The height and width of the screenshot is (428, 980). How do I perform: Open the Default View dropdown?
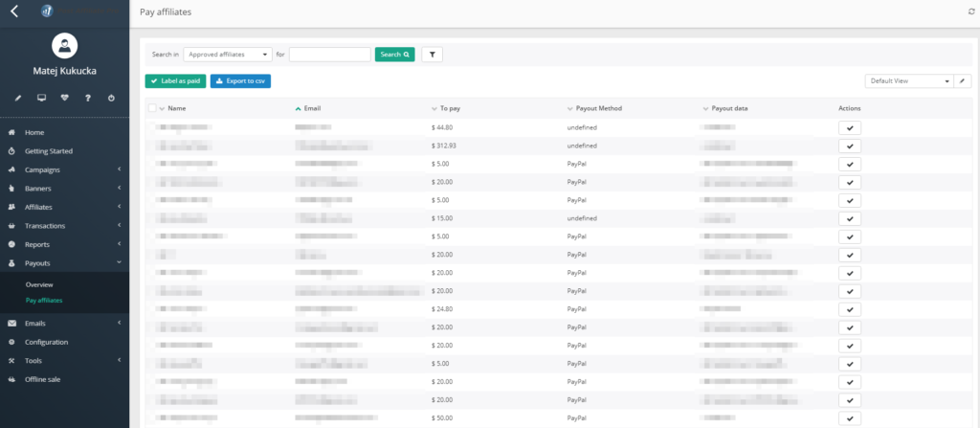click(909, 81)
